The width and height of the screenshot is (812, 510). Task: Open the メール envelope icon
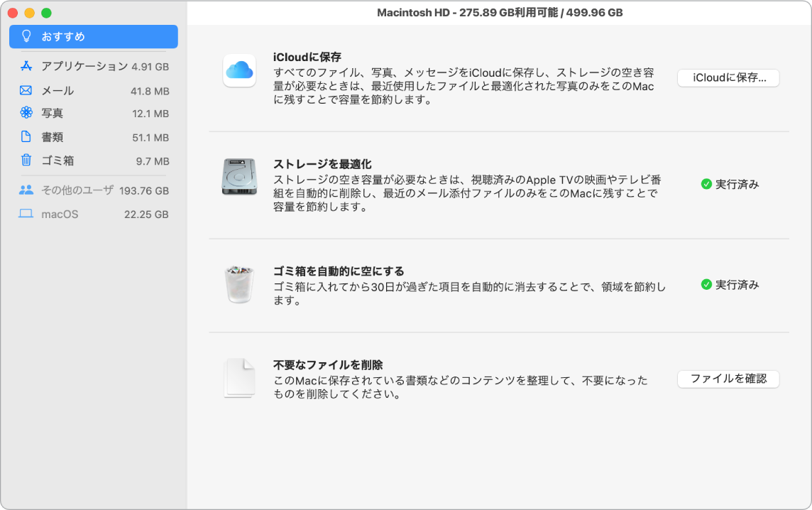coord(27,90)
